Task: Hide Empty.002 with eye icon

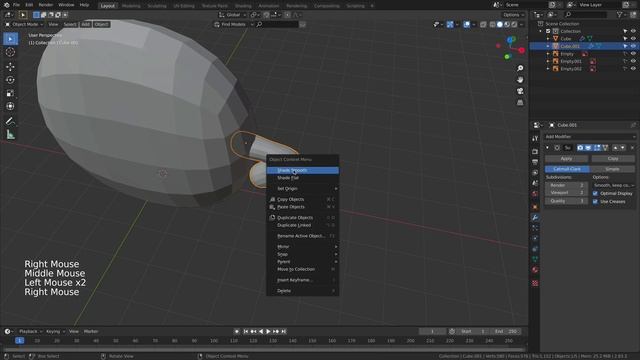Action: click(633, 69)
